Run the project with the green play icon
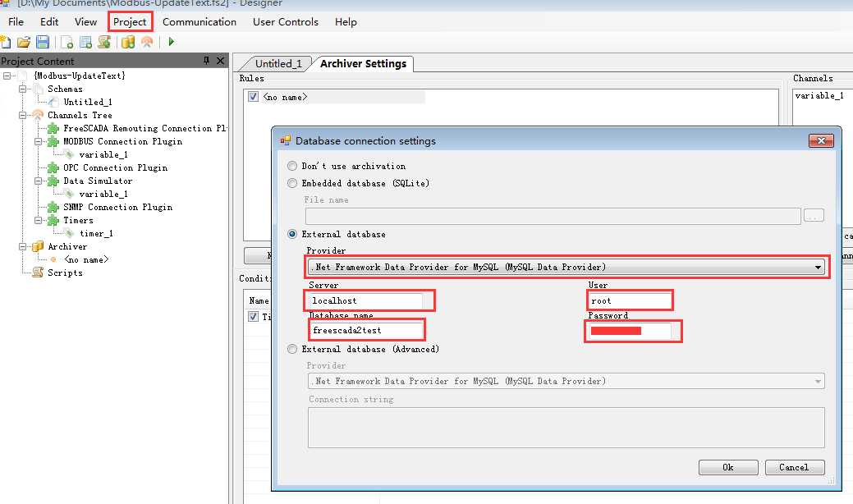The width and height of the screenshot is (853, 504). click(x=172, y=42)
